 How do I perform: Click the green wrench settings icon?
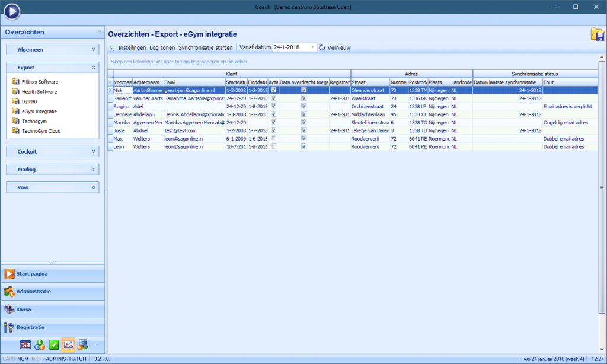click(x=55, y=344)
